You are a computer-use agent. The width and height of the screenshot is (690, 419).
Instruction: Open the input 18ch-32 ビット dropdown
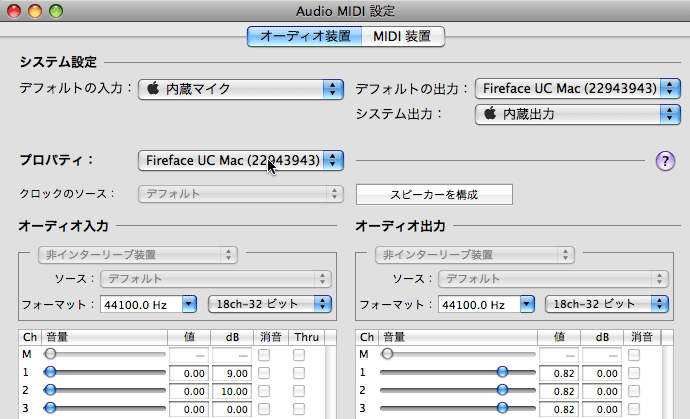[270, 304]
